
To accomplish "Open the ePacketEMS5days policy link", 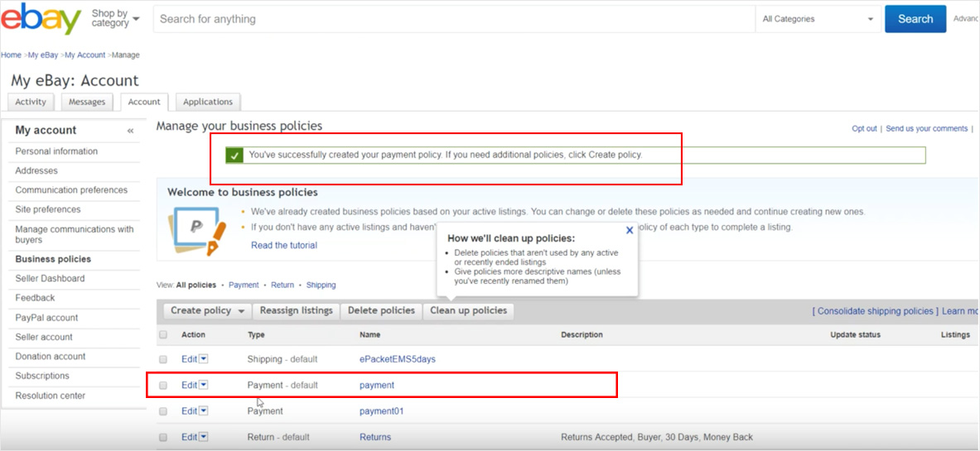I will point(398,359).
